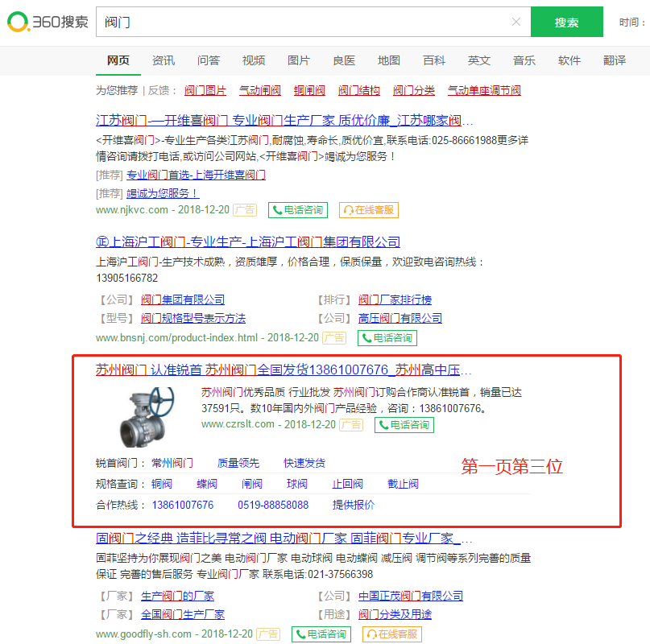Open the 问答 tab
This screenshot has width=650, height=644.
point(209,60)
